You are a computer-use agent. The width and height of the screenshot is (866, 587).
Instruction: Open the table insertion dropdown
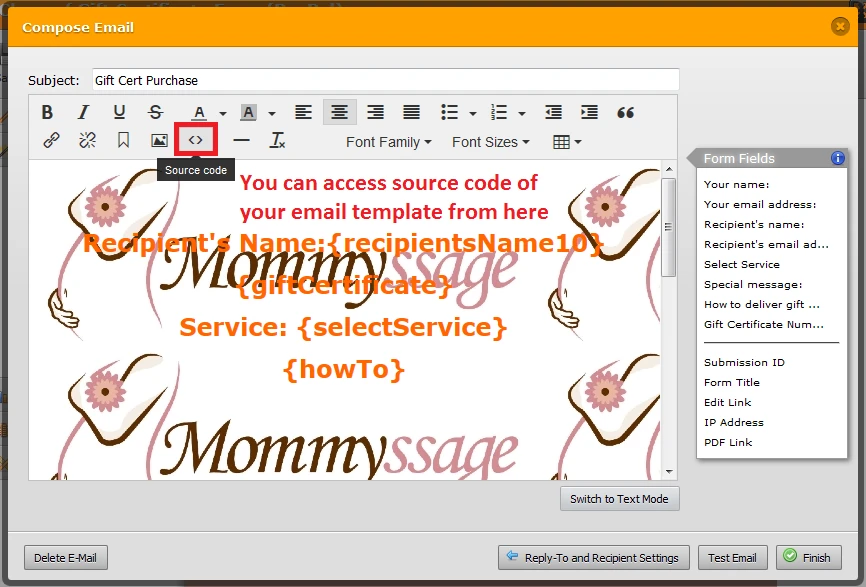pos(566,141)
